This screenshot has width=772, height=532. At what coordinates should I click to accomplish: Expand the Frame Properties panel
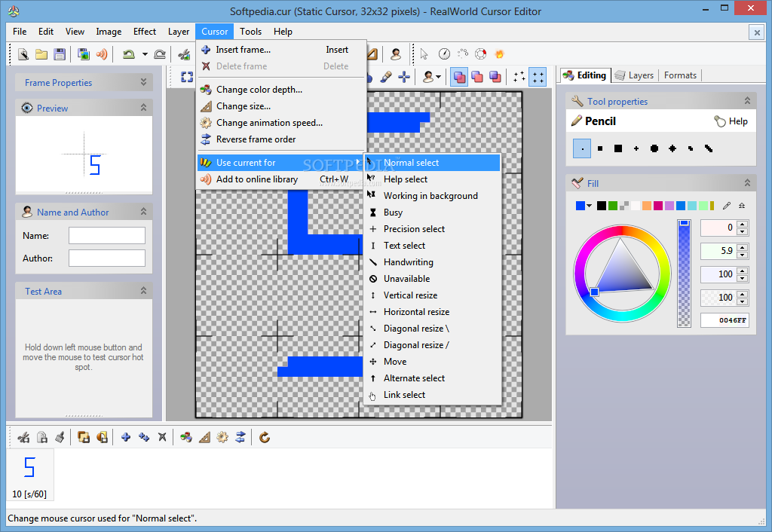tap(143, 82)
